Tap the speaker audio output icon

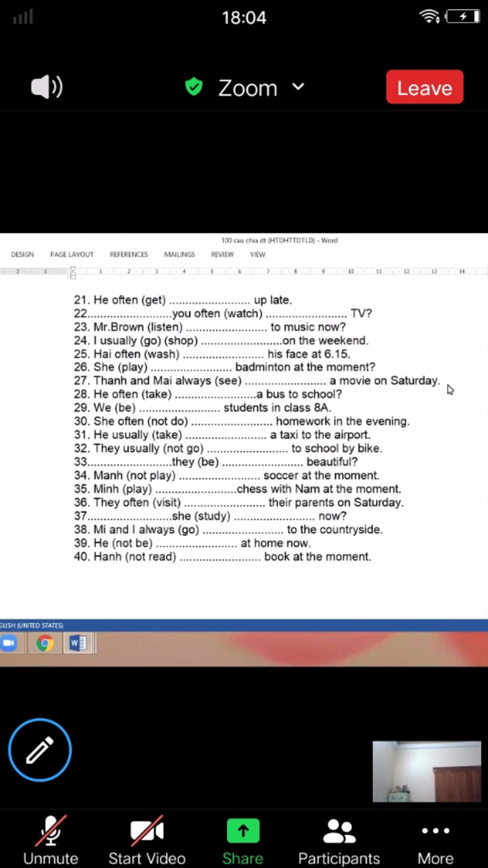click(47, 87)
